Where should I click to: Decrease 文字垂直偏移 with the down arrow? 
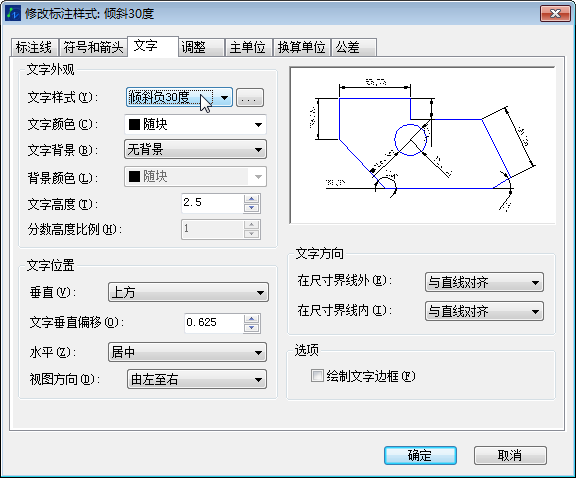coord(252,328)
